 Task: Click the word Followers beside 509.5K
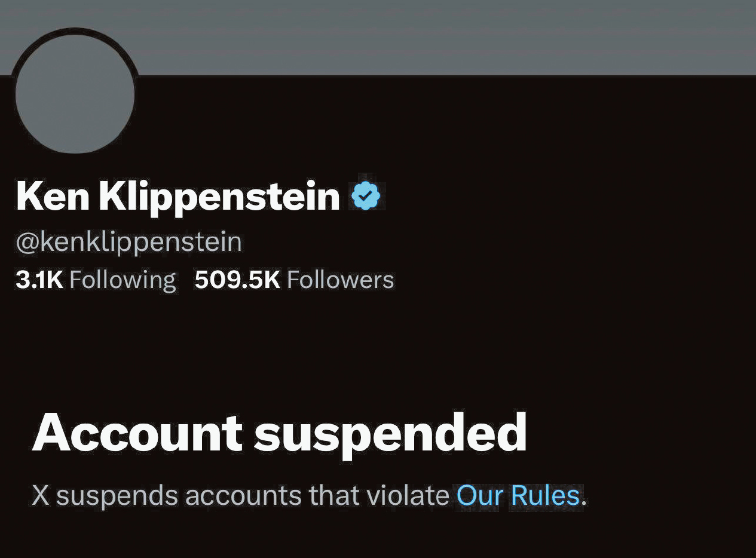[x=341, y=280]
